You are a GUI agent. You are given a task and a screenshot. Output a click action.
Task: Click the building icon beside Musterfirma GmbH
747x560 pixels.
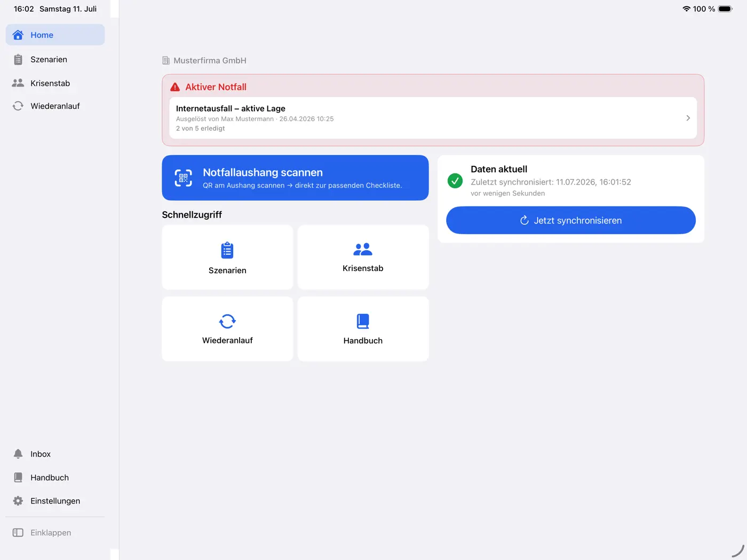pyautogui.click(x=166, y=60)
